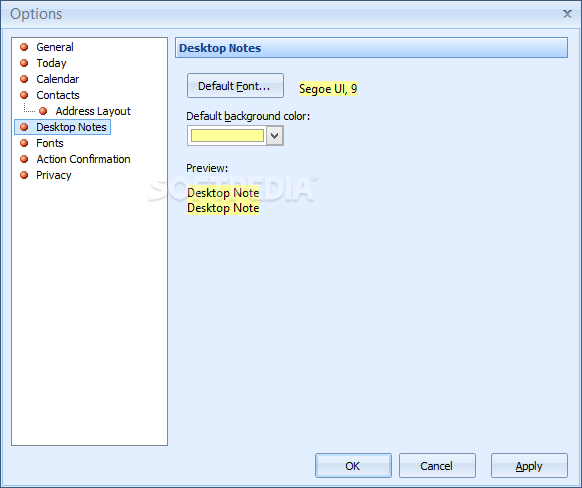Open the Fonts settings page
Screen dimensions: 582x488
(50, 143)
